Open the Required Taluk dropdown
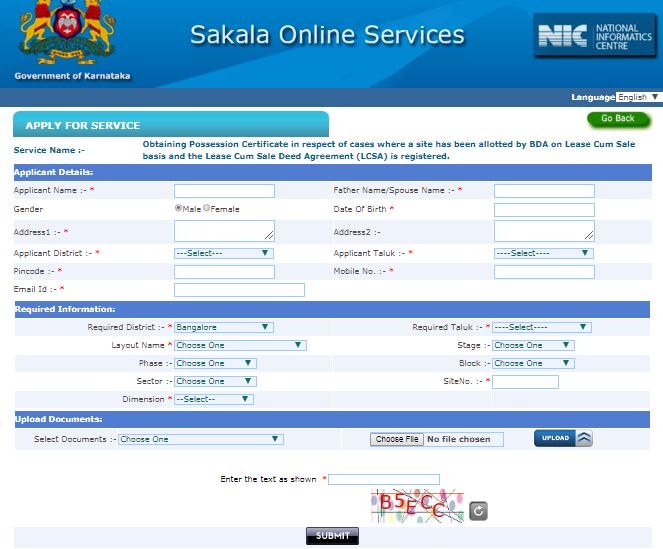Screen dimensions: 663x549 pyautogui.click(x=542, y=327)
